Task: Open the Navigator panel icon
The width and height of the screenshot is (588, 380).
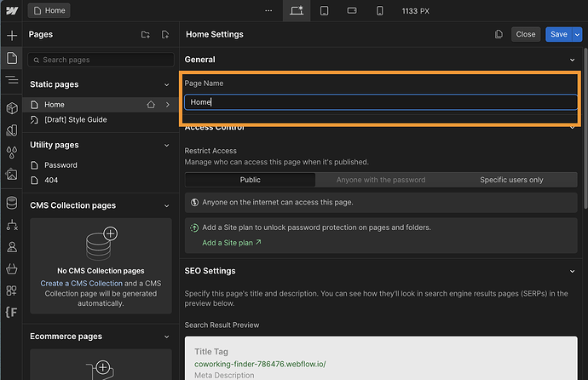Action: pos(12,80)
